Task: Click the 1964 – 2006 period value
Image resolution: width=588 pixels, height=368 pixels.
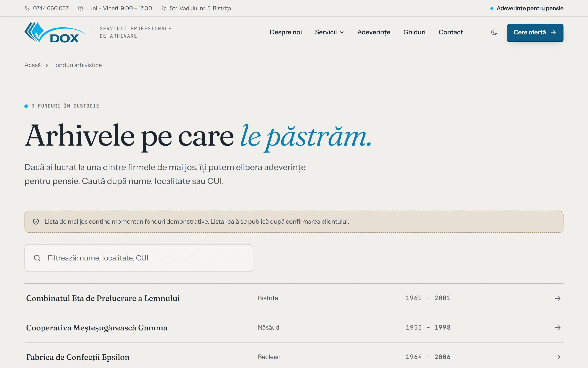Action: 428,357
